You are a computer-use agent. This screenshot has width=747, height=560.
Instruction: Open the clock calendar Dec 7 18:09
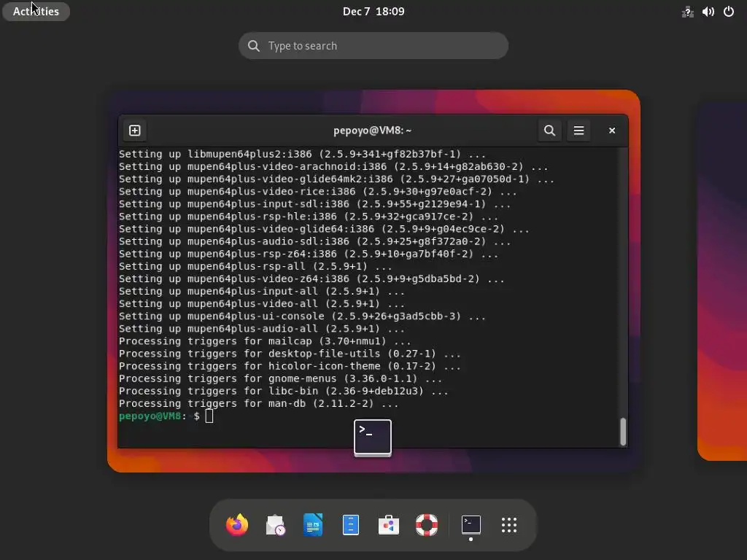point(373,12)
